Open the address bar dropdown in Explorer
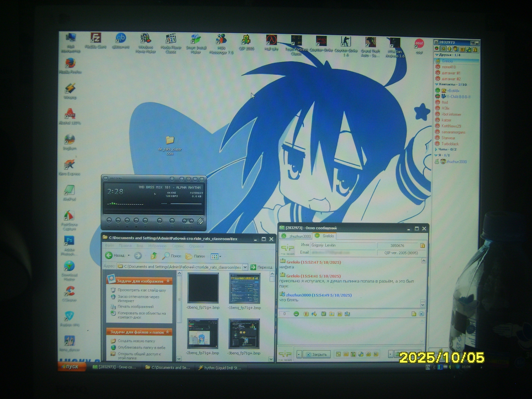This screenshot has height=399, width=532. pyautogui.click(x=245, y=267)
